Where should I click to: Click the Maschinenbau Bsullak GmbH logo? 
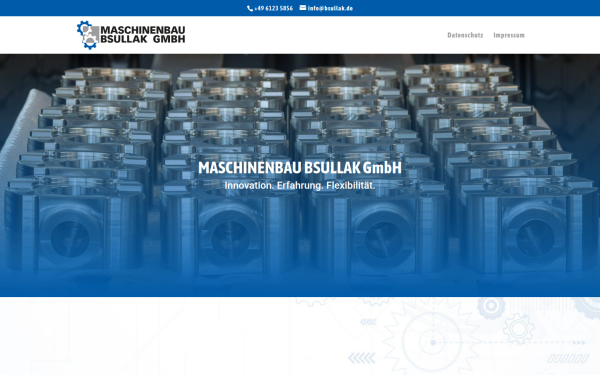[x=131, y=35]
